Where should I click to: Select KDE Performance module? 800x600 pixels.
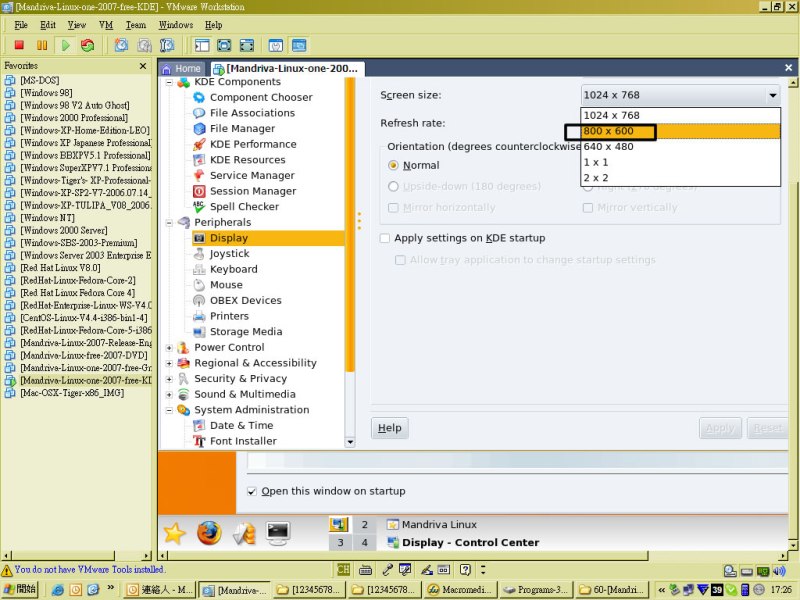point(253,144)
